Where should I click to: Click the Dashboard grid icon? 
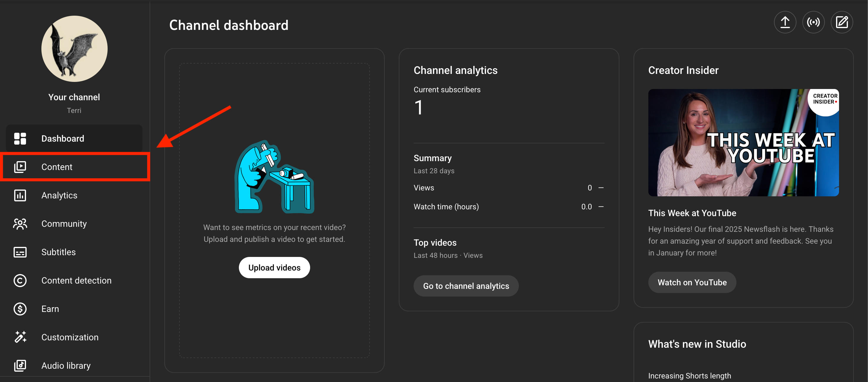tap(20, 138)
